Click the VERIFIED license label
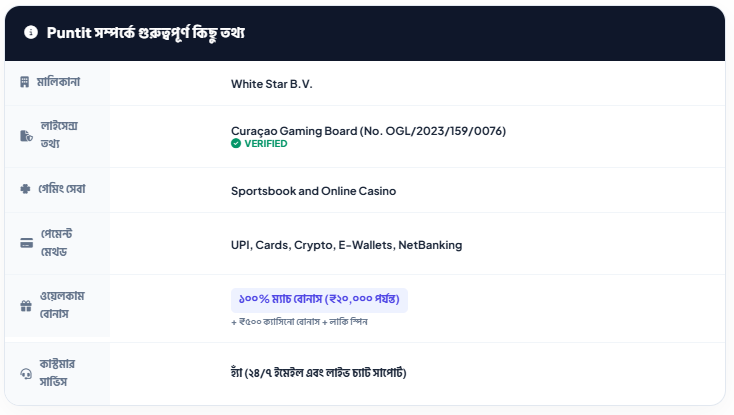734x415 pixels. pos(265,144)
